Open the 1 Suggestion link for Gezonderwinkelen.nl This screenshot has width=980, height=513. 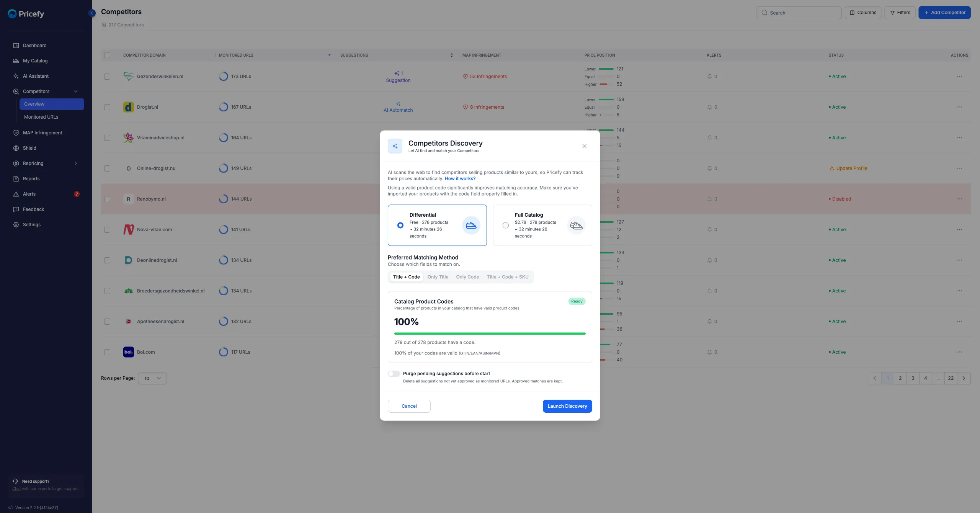398,77
